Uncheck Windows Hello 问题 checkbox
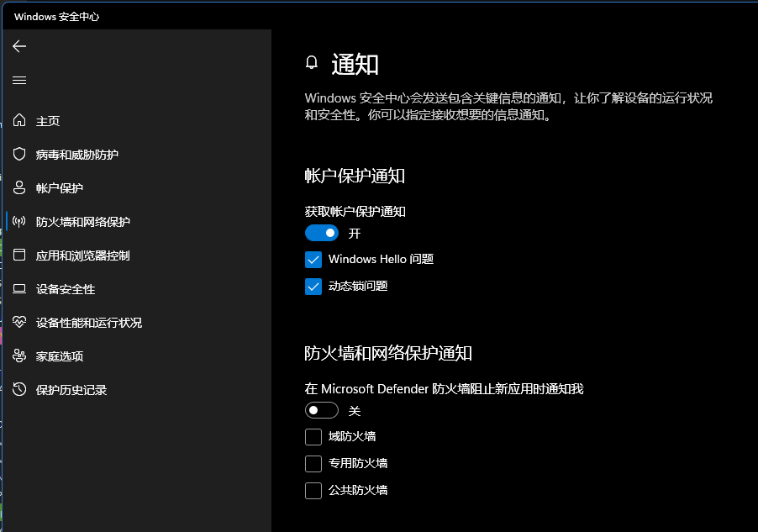 (x=313, y=260)
